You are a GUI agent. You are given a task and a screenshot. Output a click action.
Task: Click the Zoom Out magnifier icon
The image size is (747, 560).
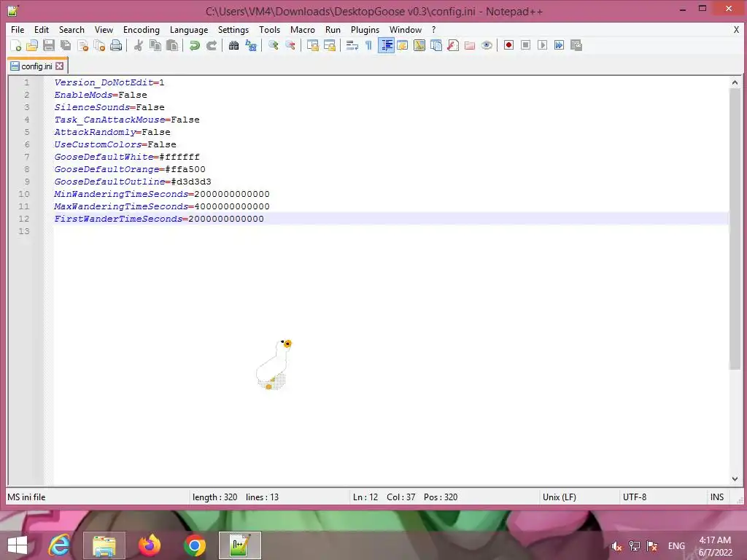(290, 45)
